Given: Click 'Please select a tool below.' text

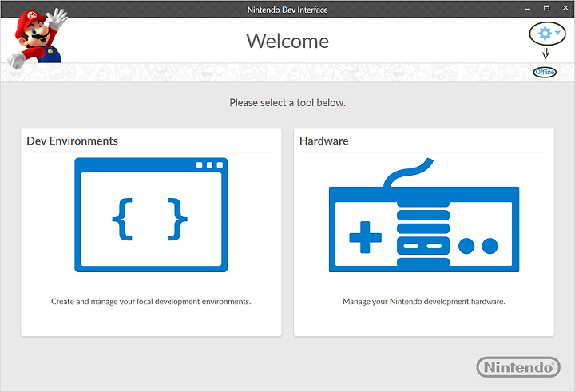Looking at the screenshot, I should (x=287, y=103).
